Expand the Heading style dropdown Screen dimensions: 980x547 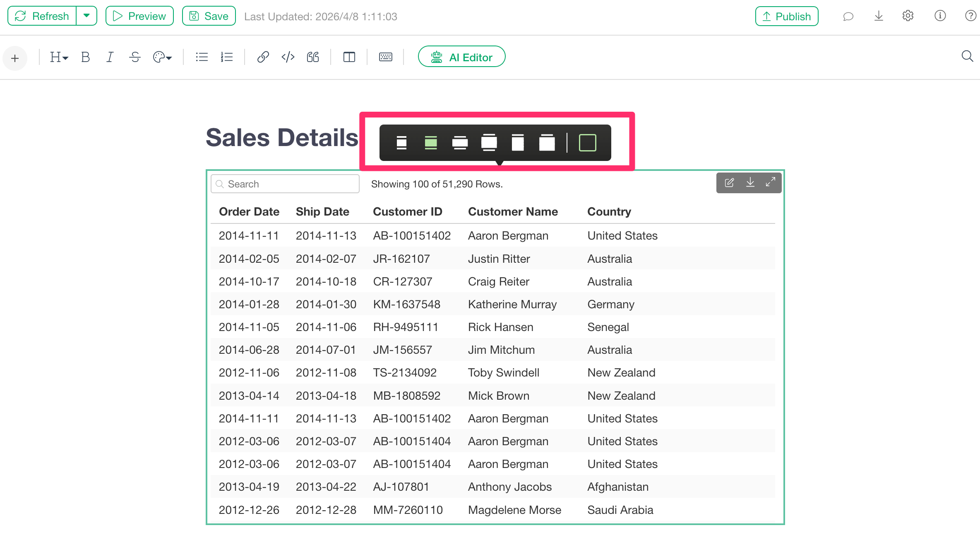point(59,57)
